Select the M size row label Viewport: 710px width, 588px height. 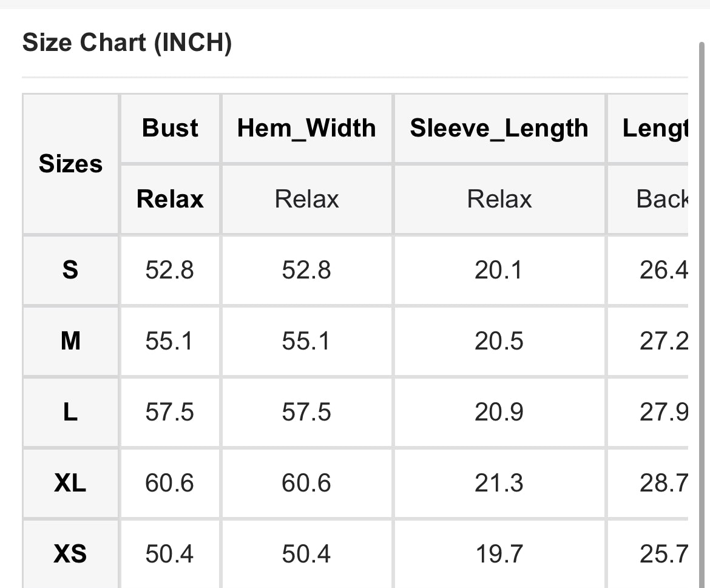click(70, 341)
